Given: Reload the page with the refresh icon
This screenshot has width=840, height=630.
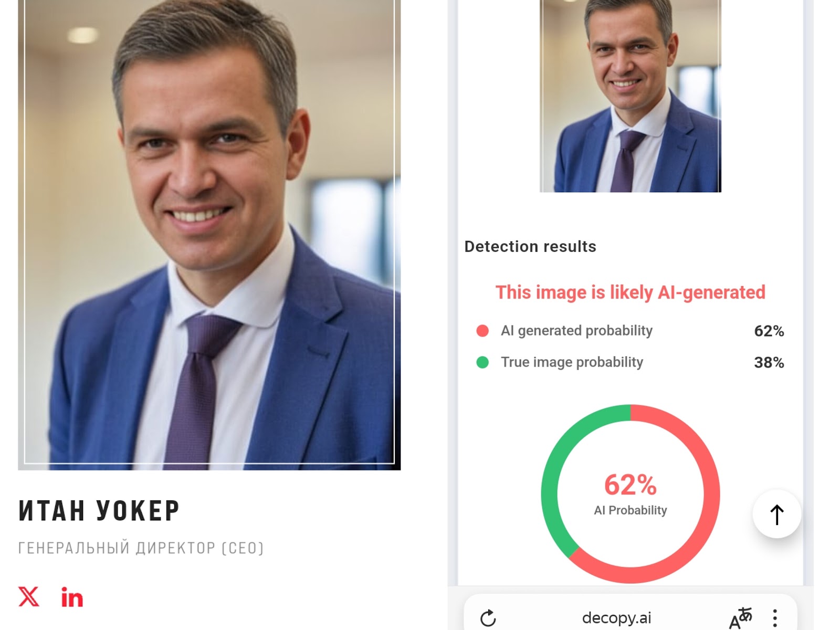Looking at the screenshot, I should pyautogui.click(x=488, y=618).
